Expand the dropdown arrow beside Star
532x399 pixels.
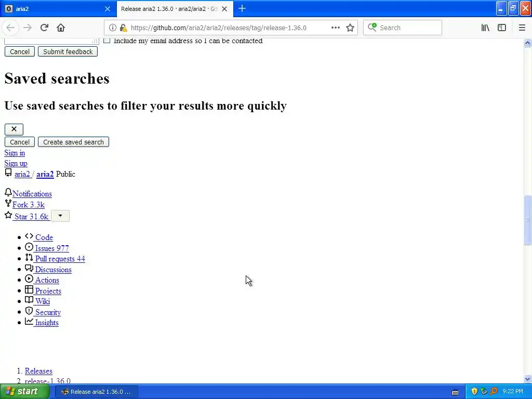pos(60,216)
